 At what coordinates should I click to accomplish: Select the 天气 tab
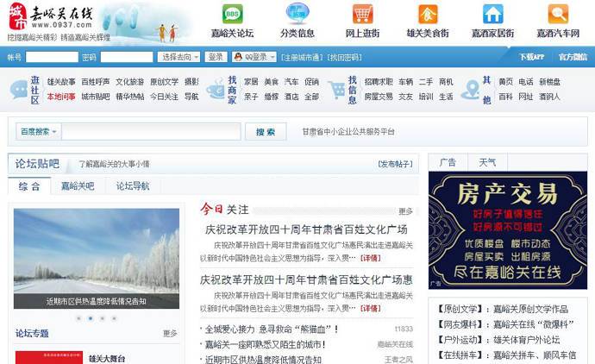click(x=487, y=162)
